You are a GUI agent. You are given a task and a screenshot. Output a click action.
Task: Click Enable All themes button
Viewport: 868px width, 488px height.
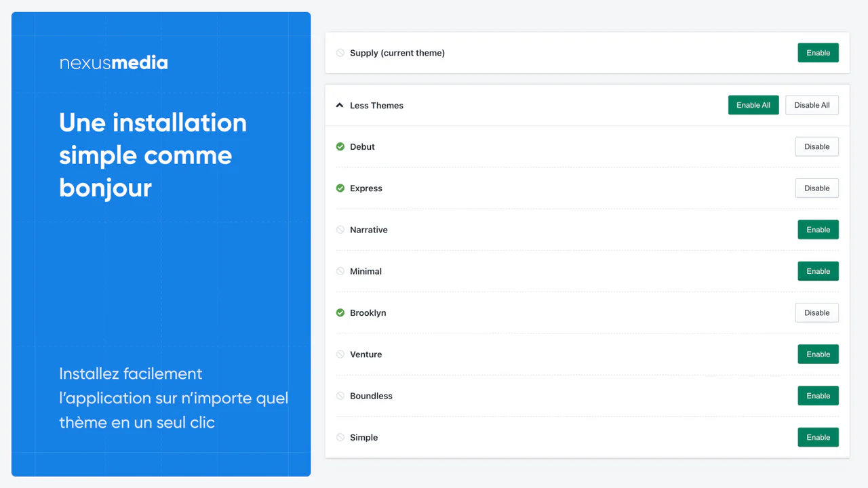tap(753, 105)
